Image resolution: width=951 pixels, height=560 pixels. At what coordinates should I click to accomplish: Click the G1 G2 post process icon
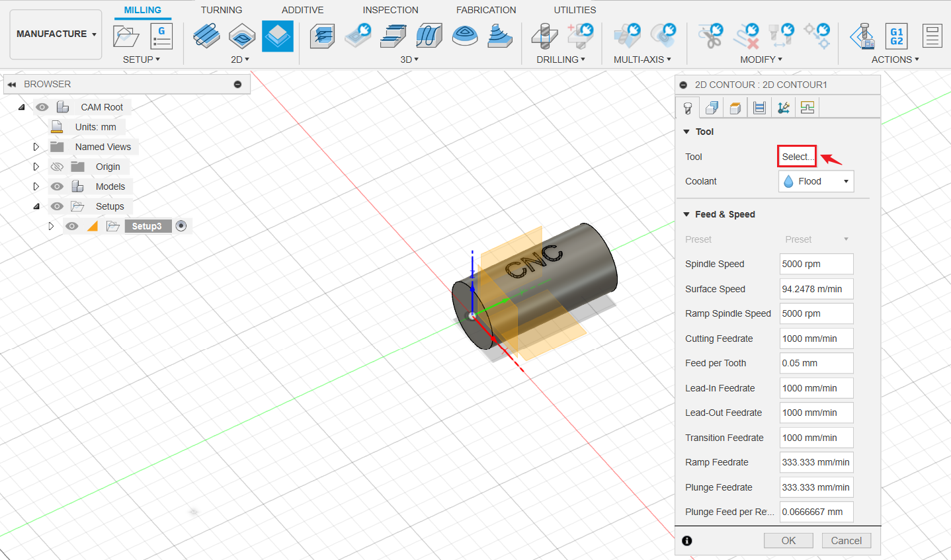[x=896, y=36]
